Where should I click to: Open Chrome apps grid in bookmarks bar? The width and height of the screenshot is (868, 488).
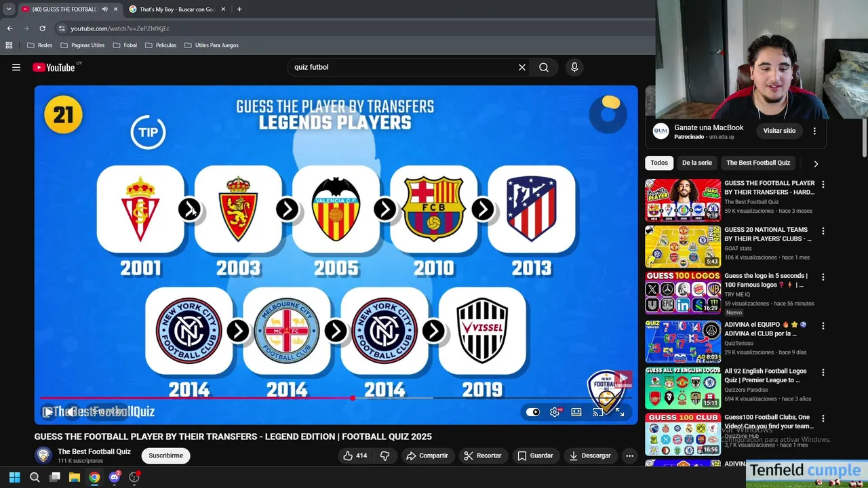[x=9, y=45]
